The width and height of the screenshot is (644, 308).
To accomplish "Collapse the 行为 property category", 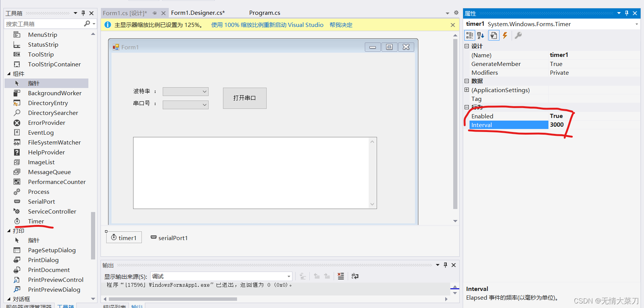I will click(x=467, y=107).
